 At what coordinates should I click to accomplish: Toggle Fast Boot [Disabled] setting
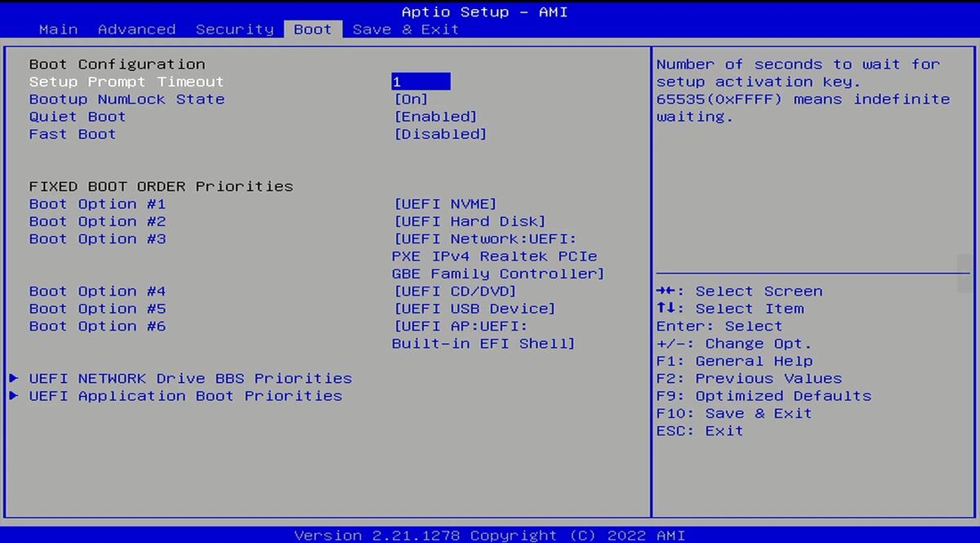[440, 134]
